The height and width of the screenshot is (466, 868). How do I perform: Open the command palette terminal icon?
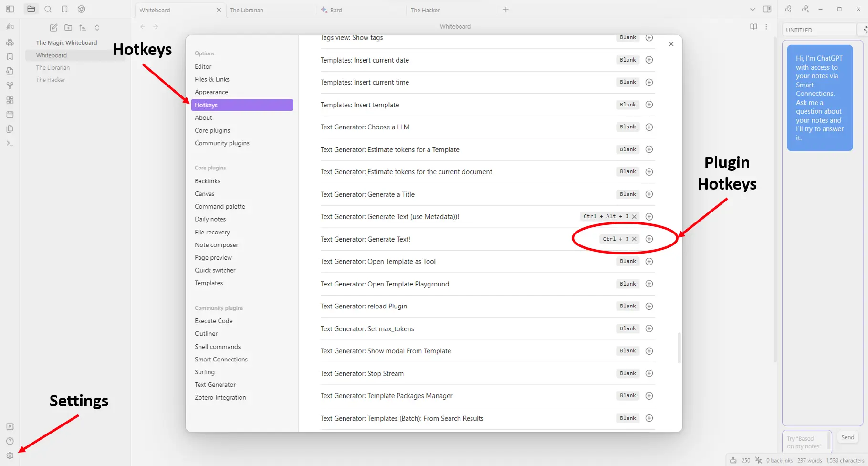[x=10, y=143]
